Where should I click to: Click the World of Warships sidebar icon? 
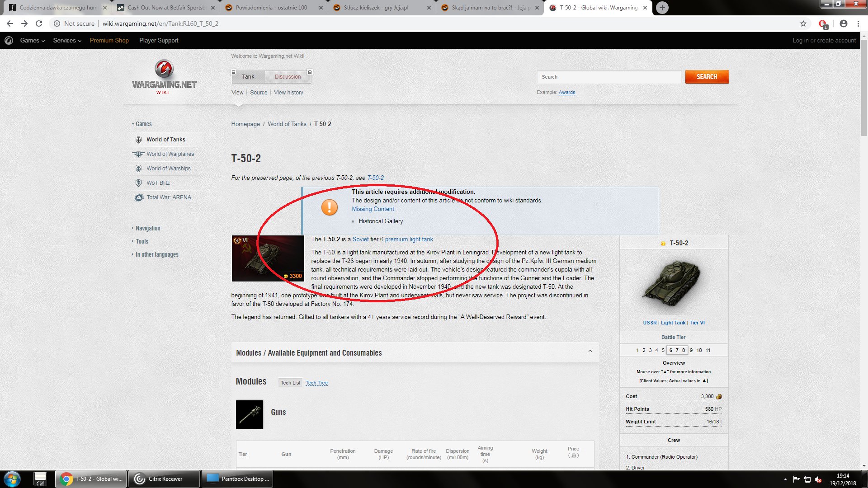[x=139, y=169]
